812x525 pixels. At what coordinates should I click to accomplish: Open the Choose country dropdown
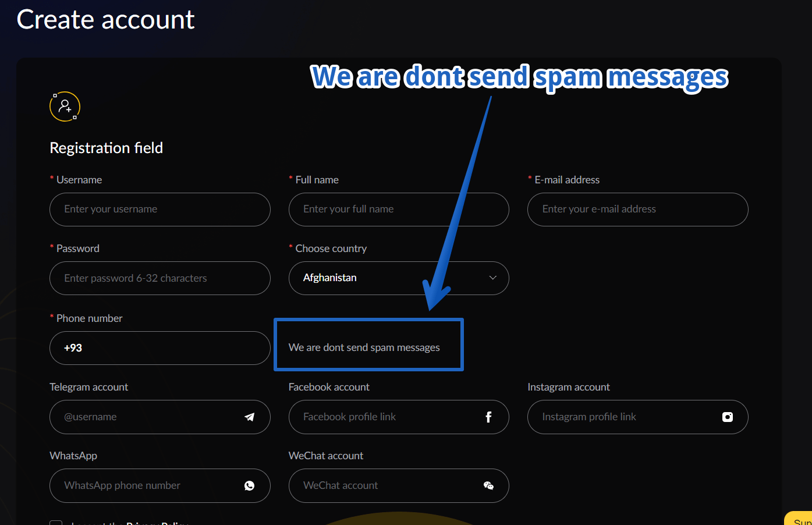click(x=399, y=278)
